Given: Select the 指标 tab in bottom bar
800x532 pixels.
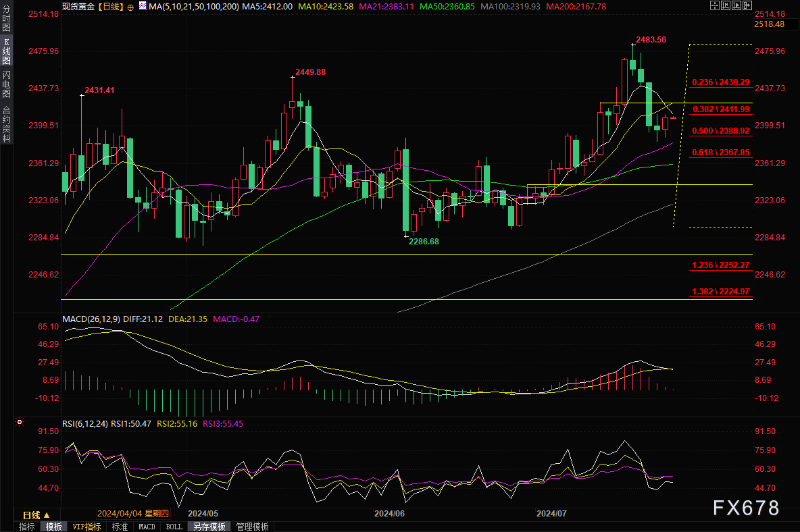Looking at the screenshot, I should (27, 527).
